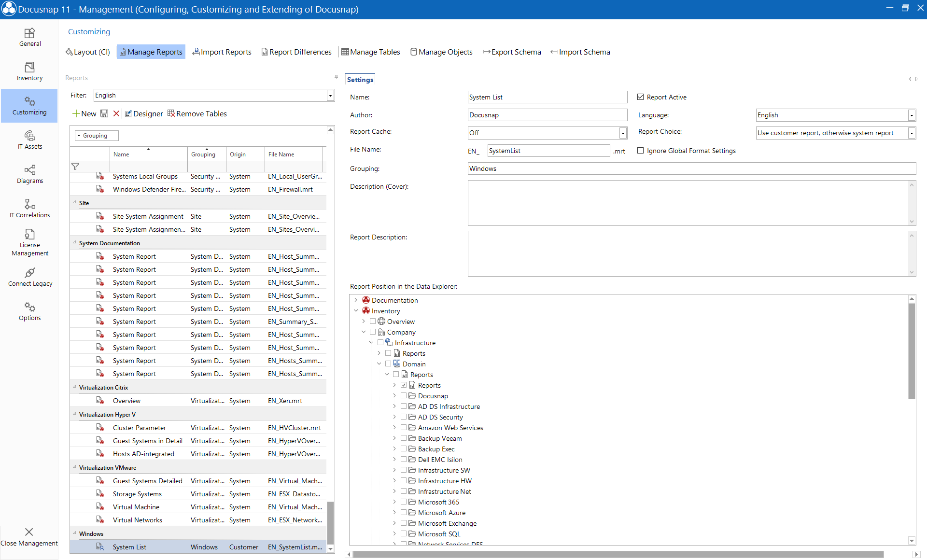This screenshot has height=560, width=927.
Task: Open License Management from the sidebar
Action: point(29,241)
